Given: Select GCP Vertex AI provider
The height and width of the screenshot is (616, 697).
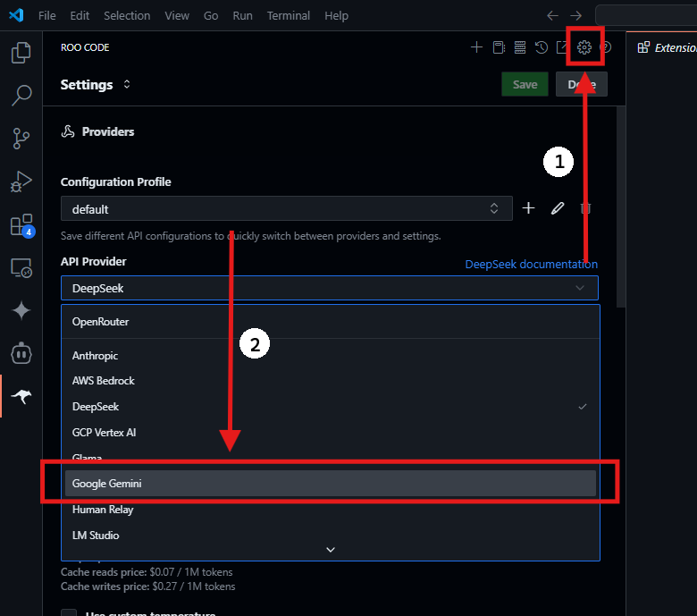Looking at the screenshot, I should (331, 433).
